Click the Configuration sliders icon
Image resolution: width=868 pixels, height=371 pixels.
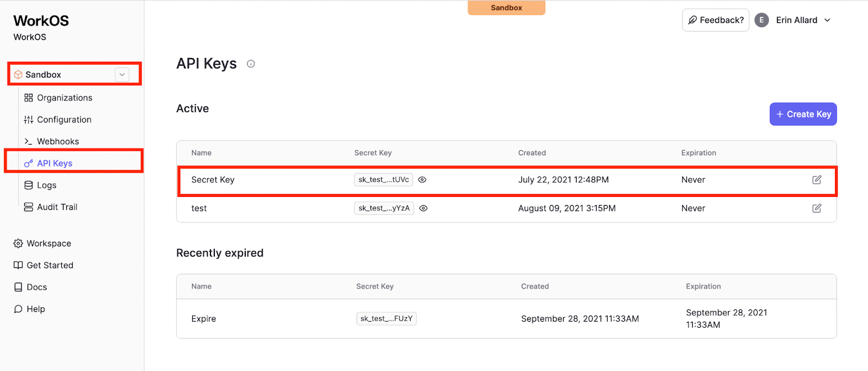coord(29,119)
